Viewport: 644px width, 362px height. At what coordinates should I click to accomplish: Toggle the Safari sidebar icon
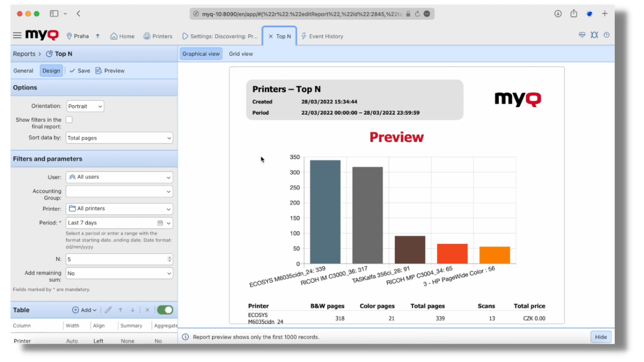(54, 14)
